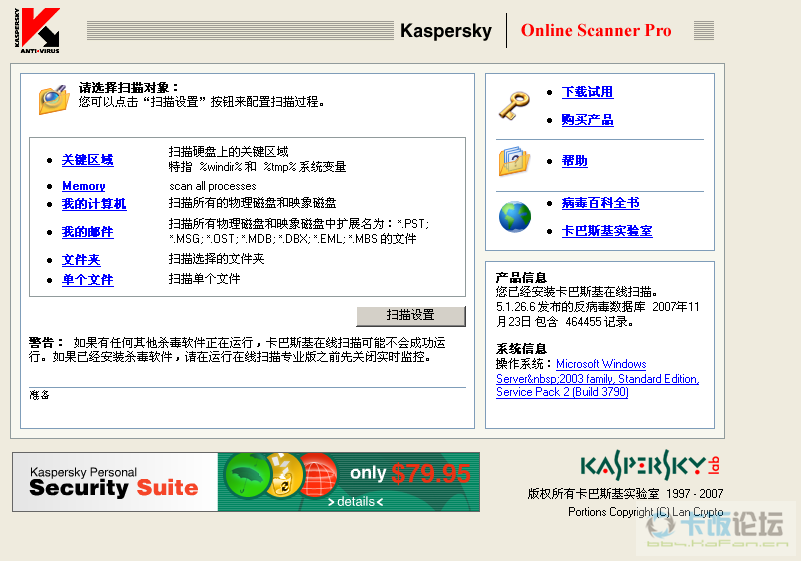Click the 扫描设置 button

(x=411, y=316)
